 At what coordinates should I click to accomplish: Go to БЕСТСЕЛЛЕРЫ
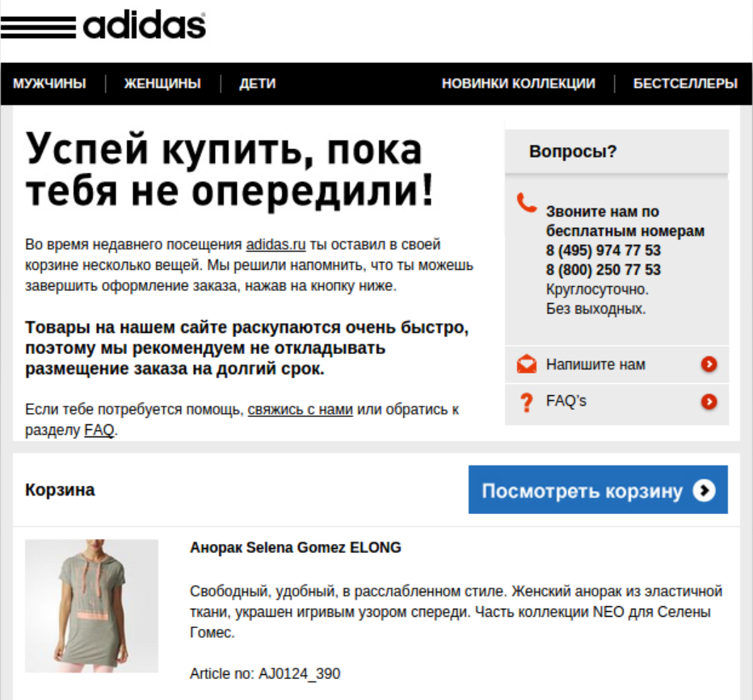pos(685,83)
